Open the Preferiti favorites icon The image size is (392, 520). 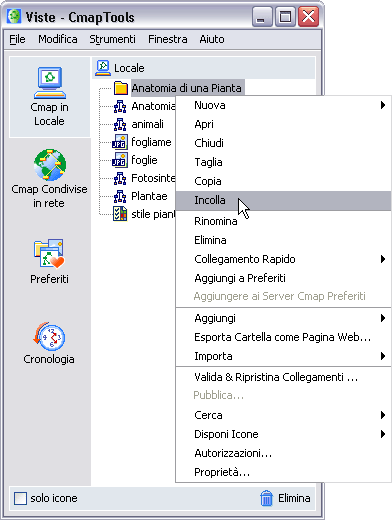coord(49,254)
